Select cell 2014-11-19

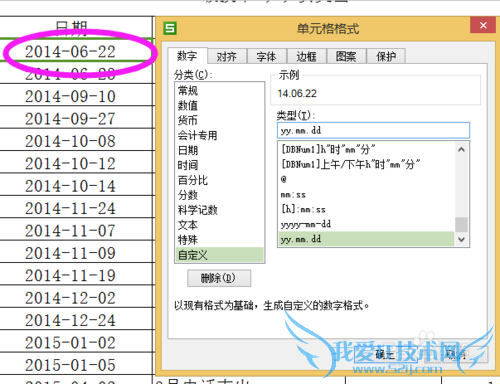[x=77, y=275]
